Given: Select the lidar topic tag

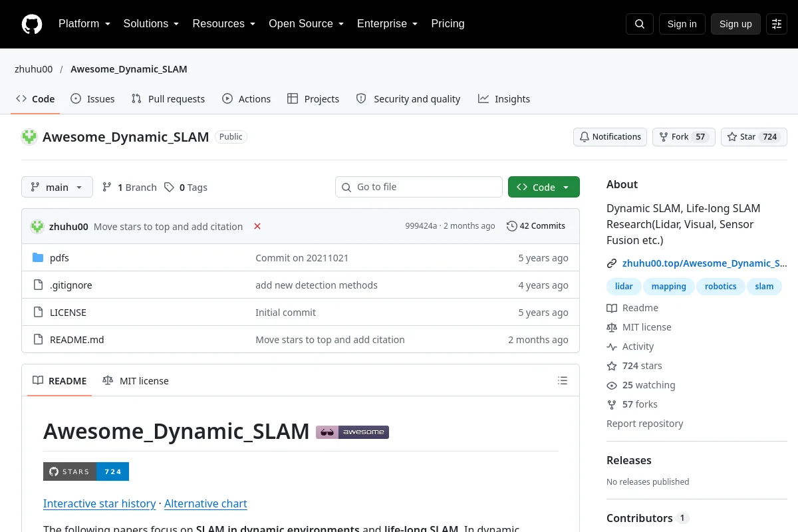Looking at the screenshot, I should (624, 287).
